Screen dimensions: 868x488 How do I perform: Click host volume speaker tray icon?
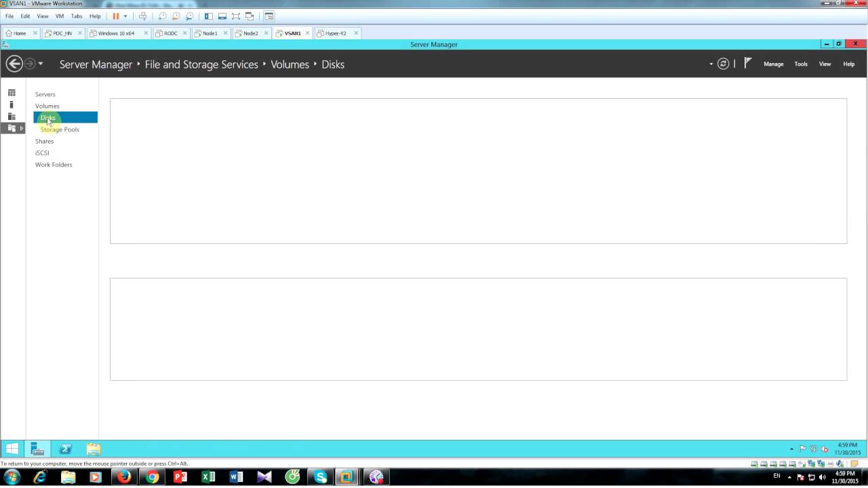pos(822,477)
